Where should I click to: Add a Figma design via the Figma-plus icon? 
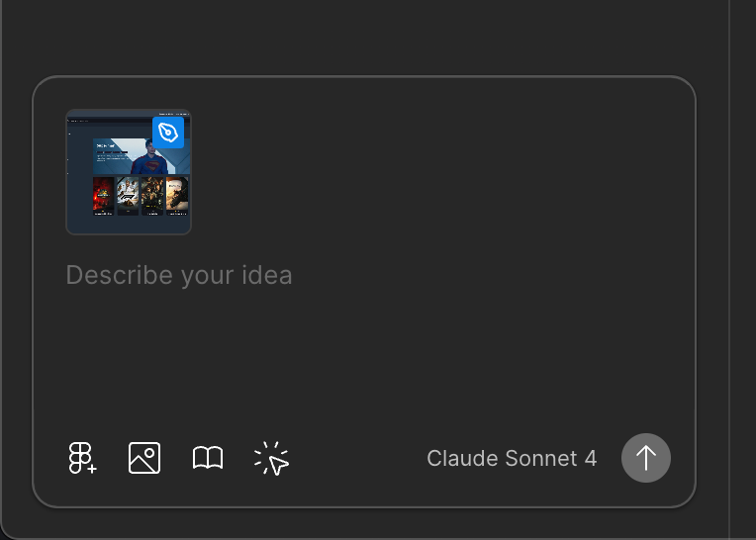pyautogui.click(x=82, y=458)
